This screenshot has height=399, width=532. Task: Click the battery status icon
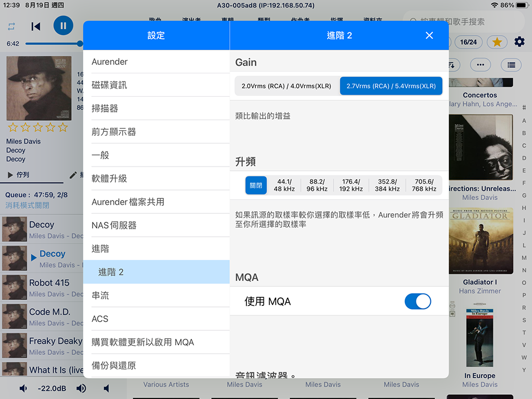point(521,5)
